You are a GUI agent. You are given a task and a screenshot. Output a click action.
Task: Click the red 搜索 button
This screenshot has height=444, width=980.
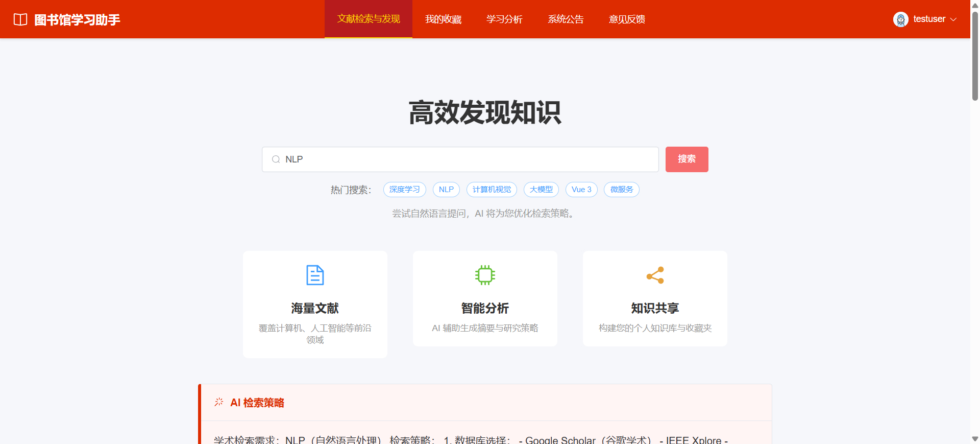coord(687,159)
